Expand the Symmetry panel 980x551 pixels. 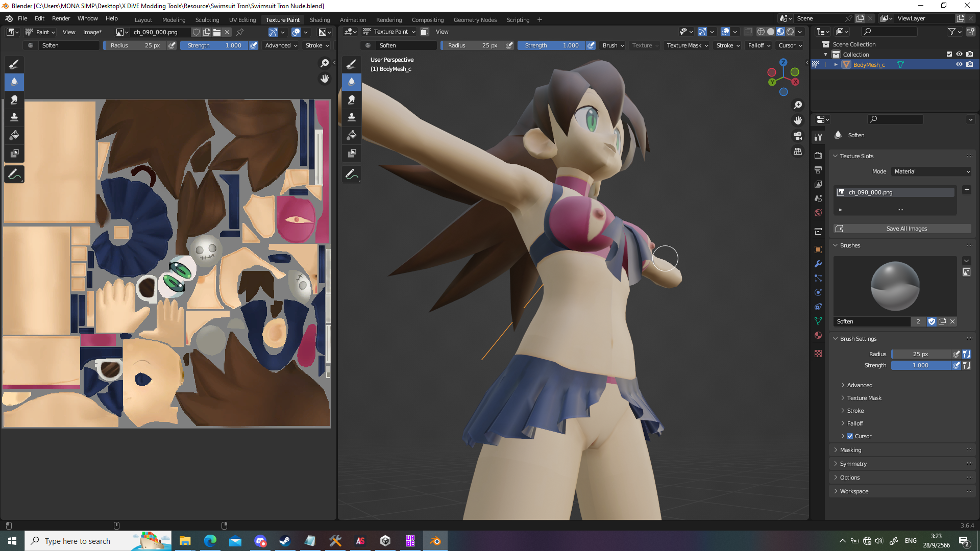click(853, 464)
